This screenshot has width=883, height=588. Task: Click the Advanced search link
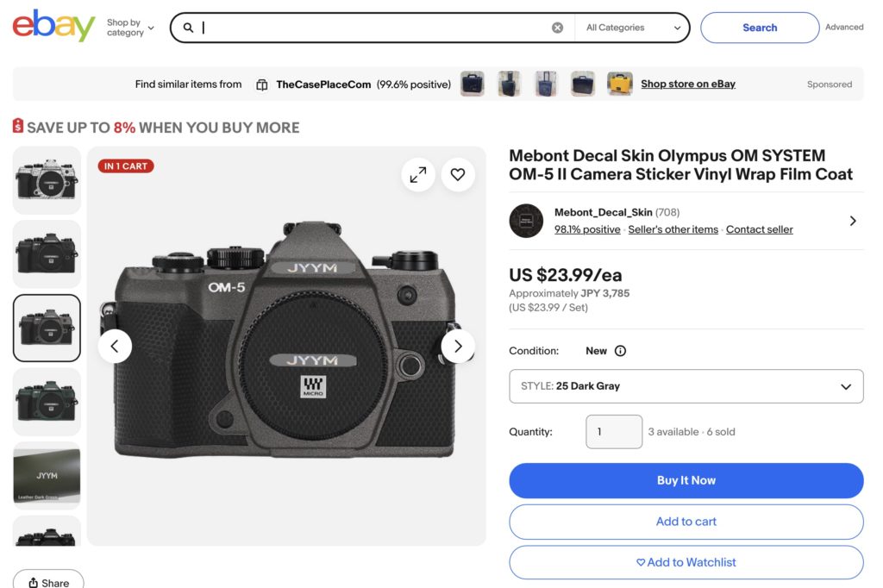pyautogui.click(x=843, y=28)
